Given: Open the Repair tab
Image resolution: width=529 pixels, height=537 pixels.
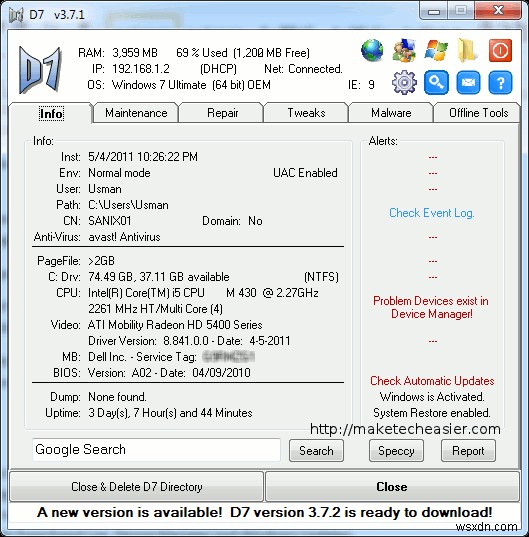Looking at the screenshot, I should coord(222,113).
